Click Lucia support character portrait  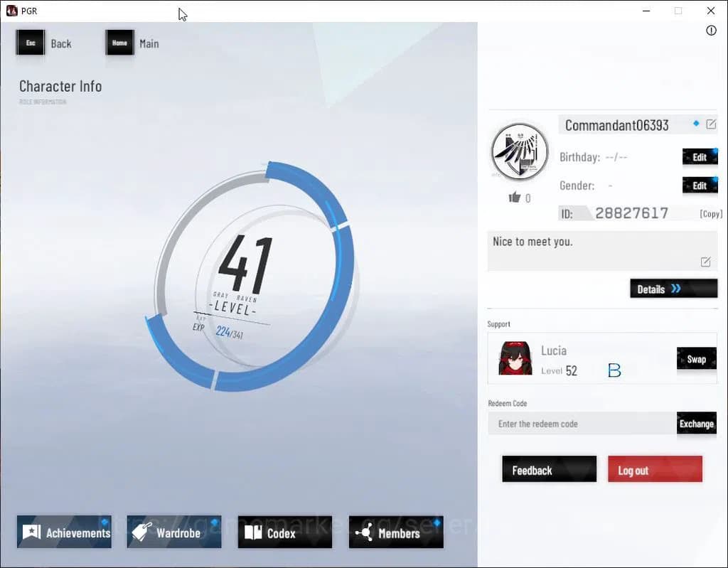tap(515, 358)
